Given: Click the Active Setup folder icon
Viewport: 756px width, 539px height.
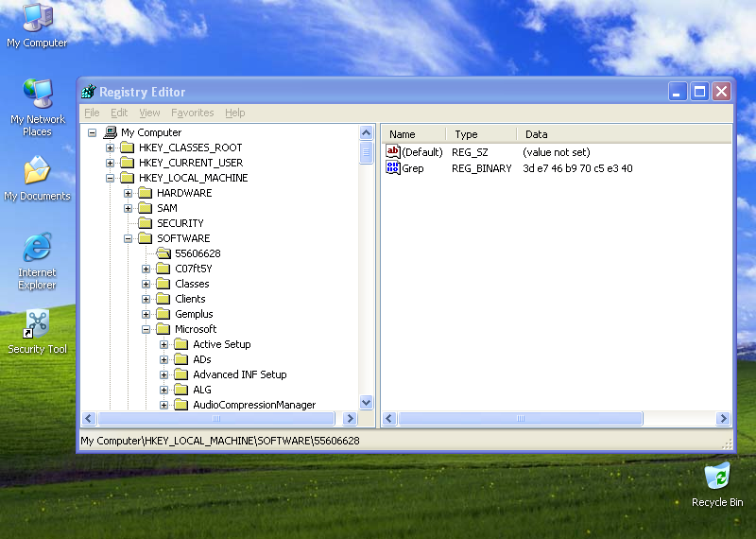Looking at the screenshot, I should [181, 344].
